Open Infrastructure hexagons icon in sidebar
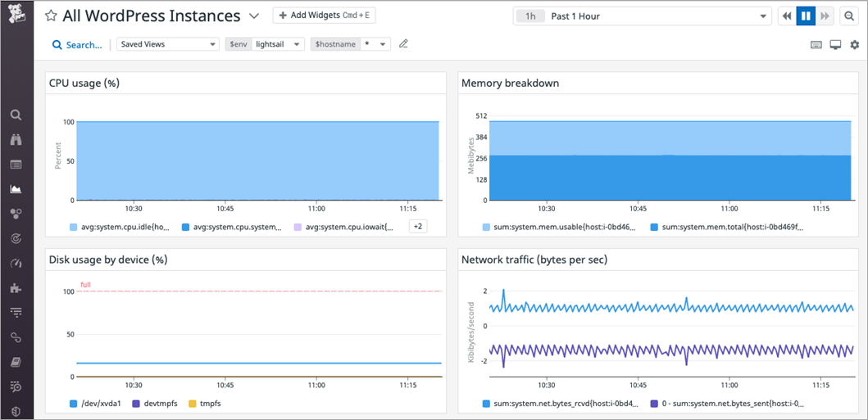Viewport: 868px width, 420px height. click(16, 214)
